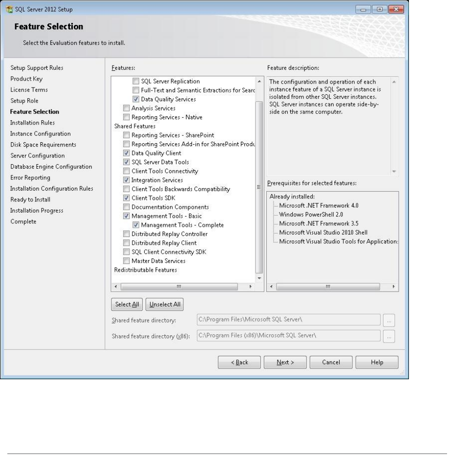Click feature description scroll down arrow
Screen dimensions: 449x476
(394, 172)
